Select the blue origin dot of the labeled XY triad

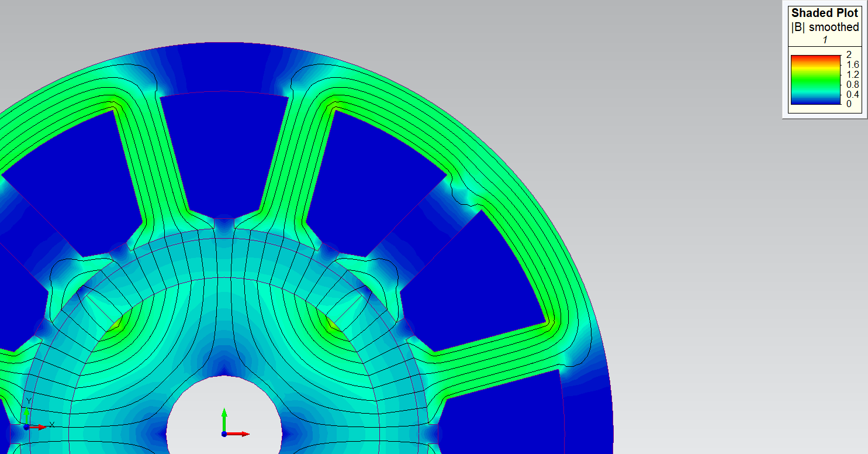pos(26,427)
